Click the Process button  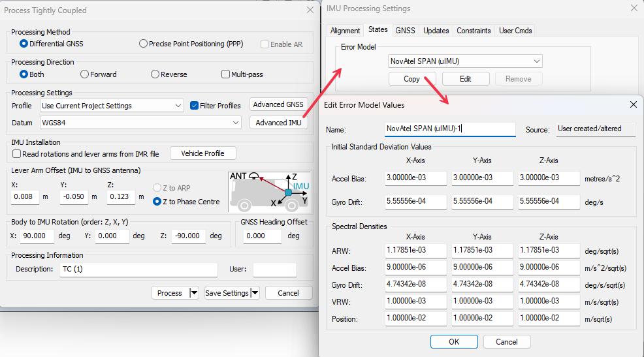[170, 293]
